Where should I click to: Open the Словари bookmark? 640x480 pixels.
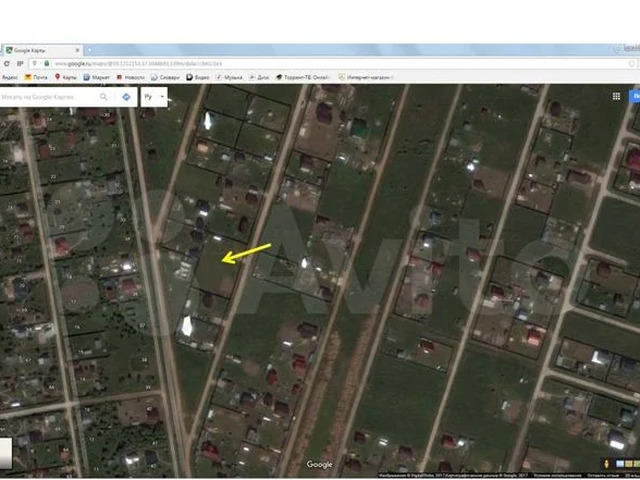point(165,77)
